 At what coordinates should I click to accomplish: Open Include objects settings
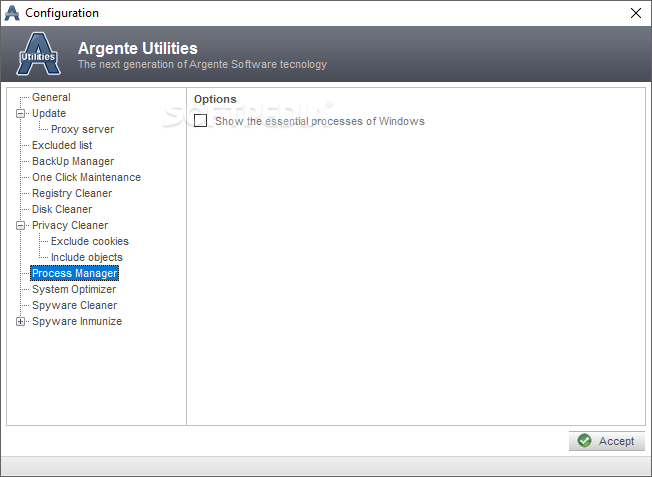pos(86,257)
